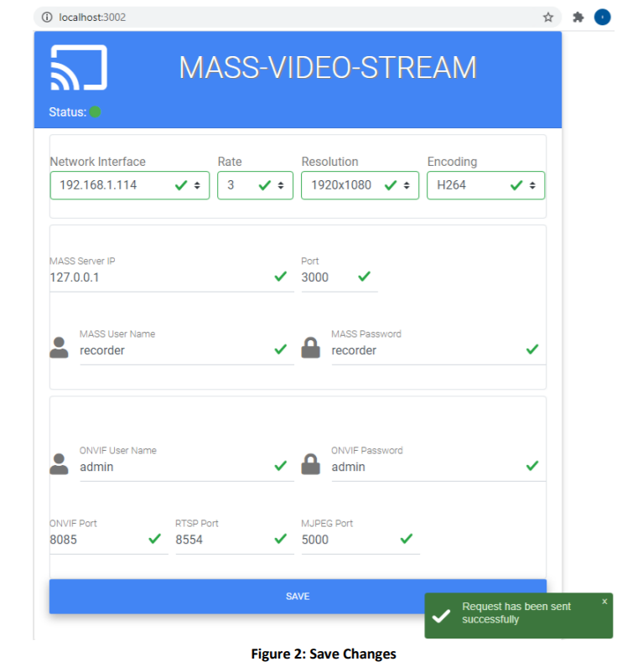Focus the ONVIF Port field

109,540
